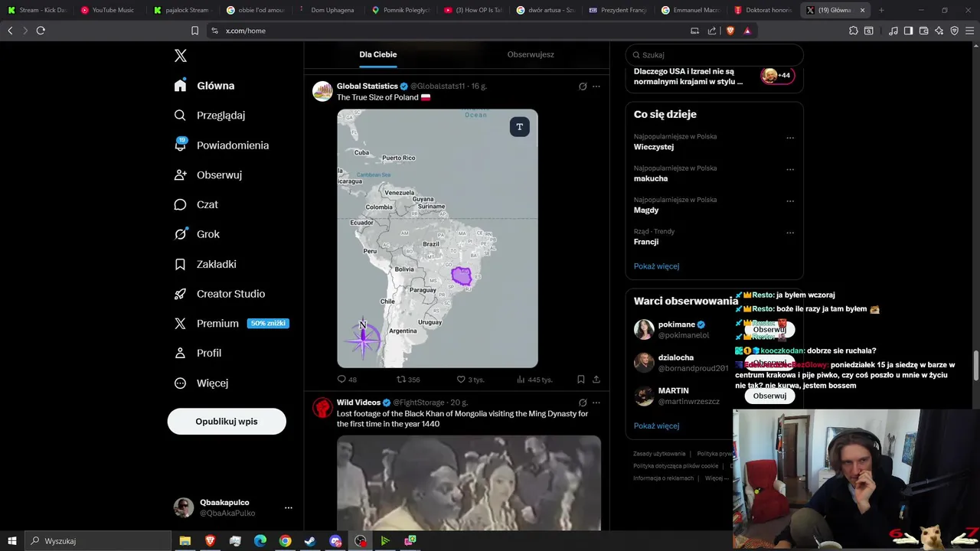Open Grok from the sidebar
This screenshot has height=551, width=980.
pos(197,234)
